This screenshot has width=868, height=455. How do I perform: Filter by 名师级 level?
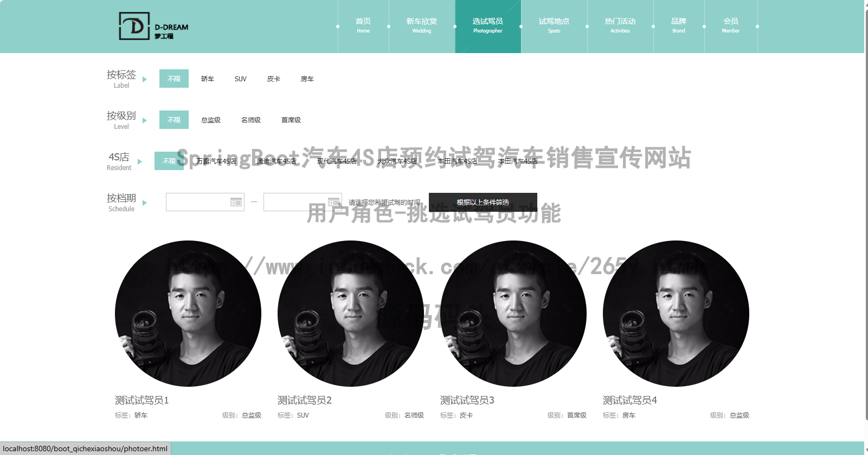(x=251, y=120)
